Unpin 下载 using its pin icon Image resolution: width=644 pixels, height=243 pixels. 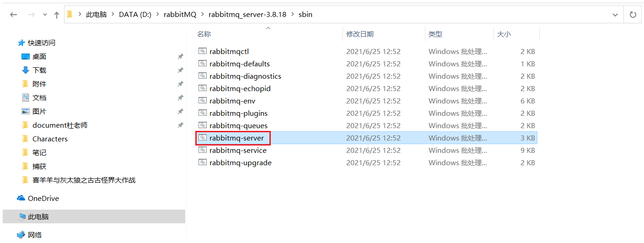coord(180,70)
